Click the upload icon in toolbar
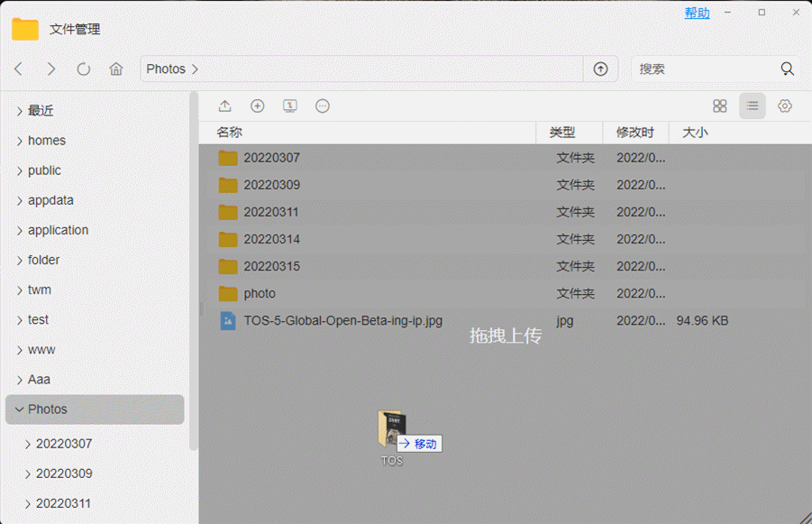Image resolution: width=812 pixels, height=524 pixels. 224,106
